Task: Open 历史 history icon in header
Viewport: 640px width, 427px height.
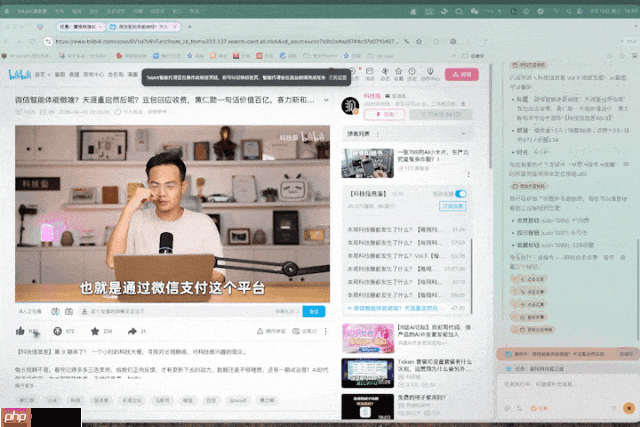Action: (412, 74)
